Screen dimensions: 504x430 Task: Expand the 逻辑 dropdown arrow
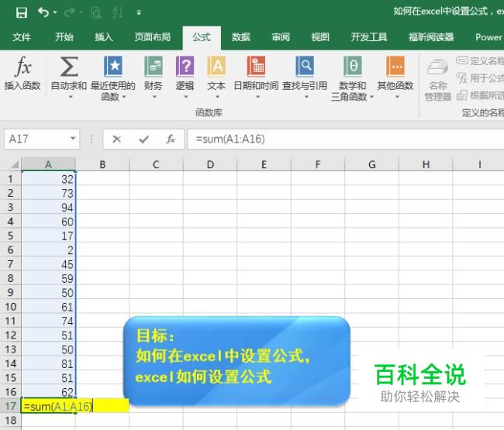pyautogui.click(x=186, y=97)
